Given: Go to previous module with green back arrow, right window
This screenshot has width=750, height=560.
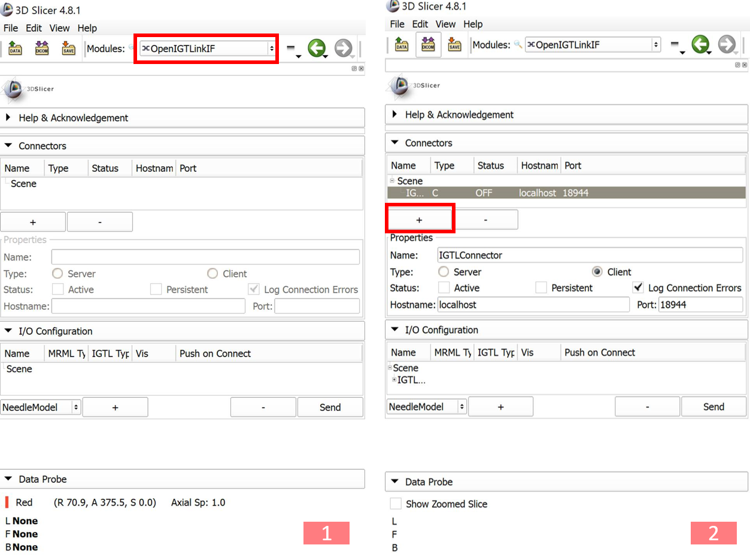Looking at the screenshot, I should tap(700, 44).
